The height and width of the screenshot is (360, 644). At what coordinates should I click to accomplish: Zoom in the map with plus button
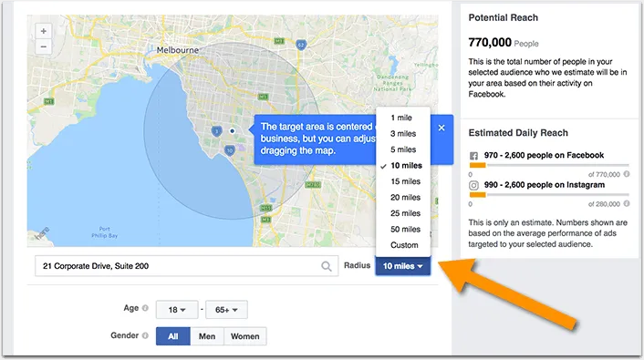(43, 31)
